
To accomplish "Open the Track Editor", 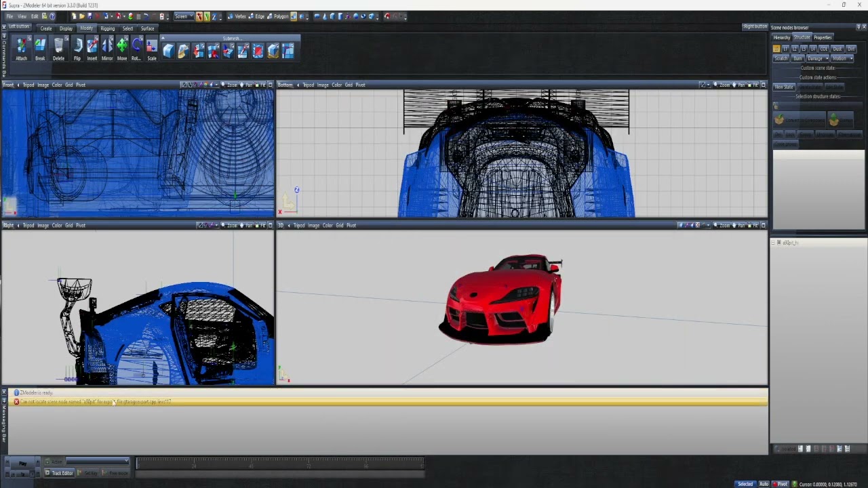I will pyautogui.click(x=59, y=472).
